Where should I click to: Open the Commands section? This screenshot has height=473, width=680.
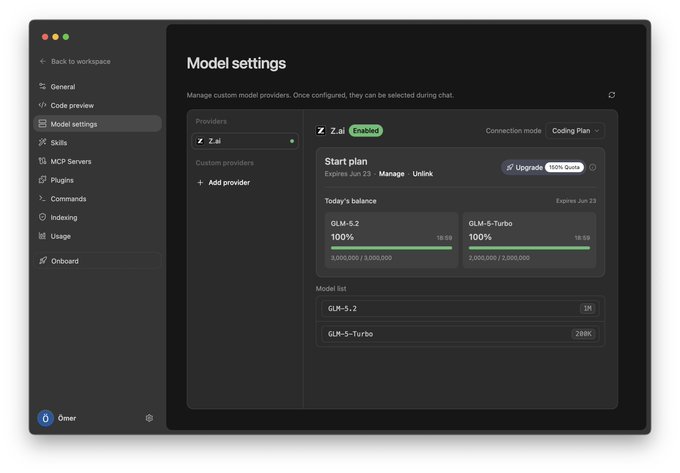pyautogui.click(x=97, y=198)
